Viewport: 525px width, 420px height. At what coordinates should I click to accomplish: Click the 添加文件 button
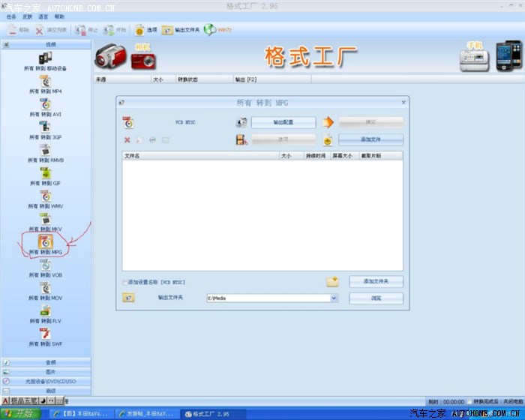[x=370, y=139]
